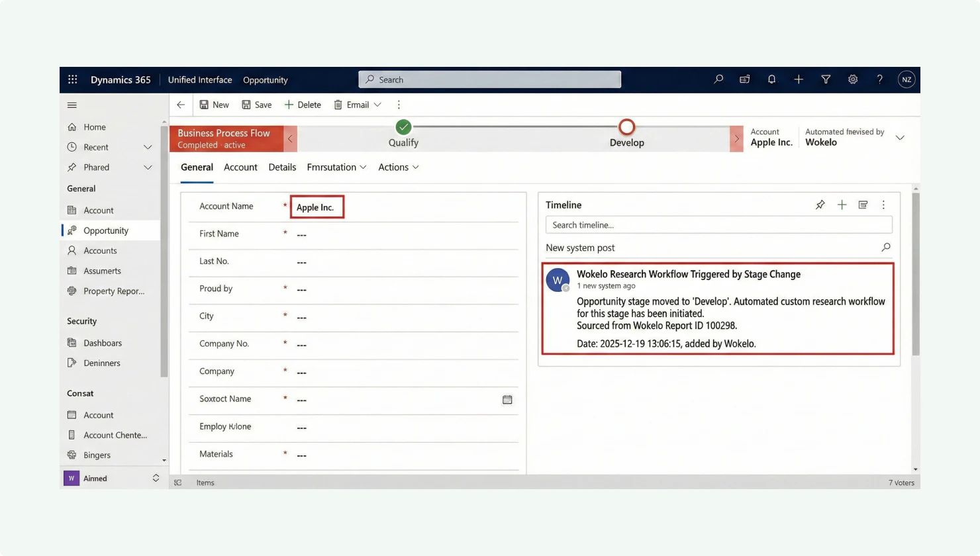Click the Search timeline field
Screen dimensions: 980x556
pos(719,225)
